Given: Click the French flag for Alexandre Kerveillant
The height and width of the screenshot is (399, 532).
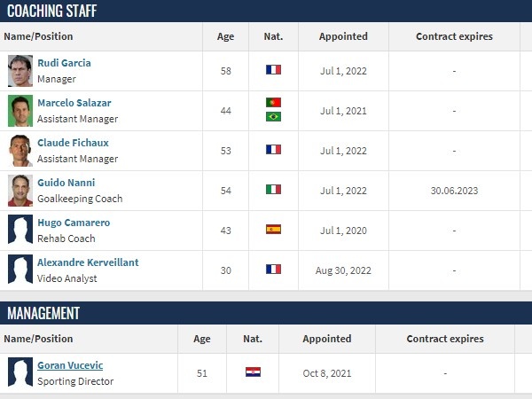Looking at the screenshot, I should tap(273, 269).
